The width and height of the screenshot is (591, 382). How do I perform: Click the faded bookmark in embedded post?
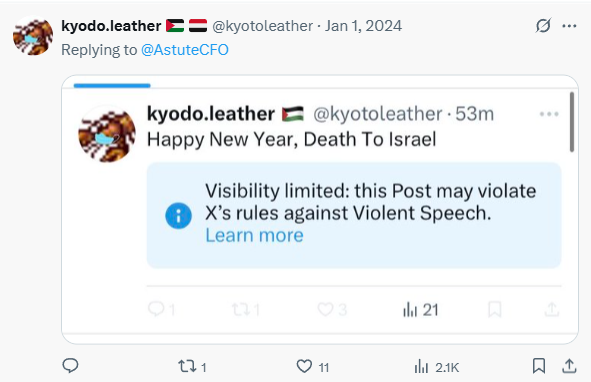[x=495, y=309]
